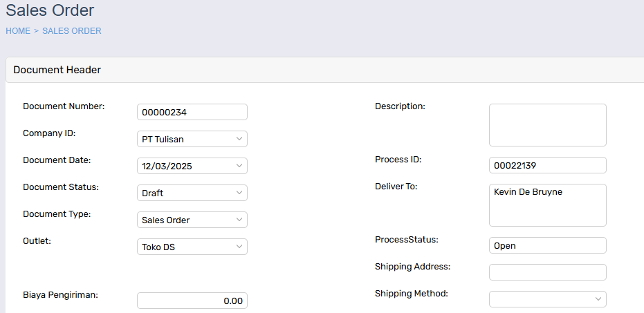Screen dimensions: 644x313
Task: Open the Outlet dropdown showing Toko DS
Action: click(192, 247)
